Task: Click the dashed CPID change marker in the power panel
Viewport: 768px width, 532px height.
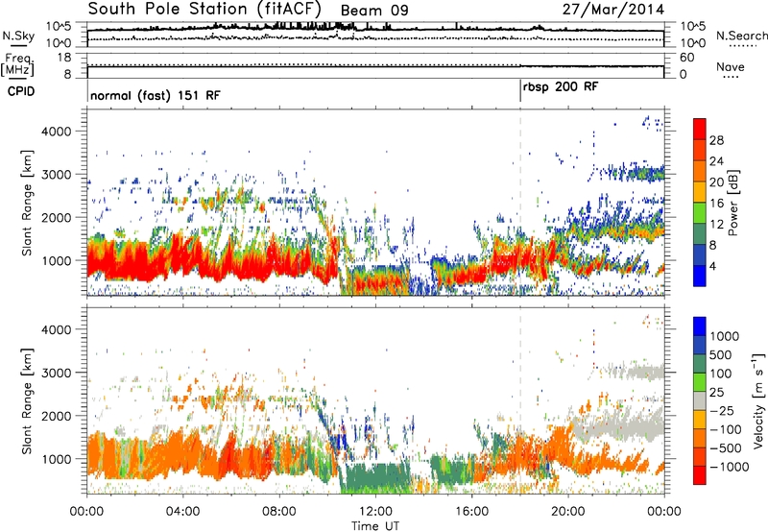Action: (520, 202)
